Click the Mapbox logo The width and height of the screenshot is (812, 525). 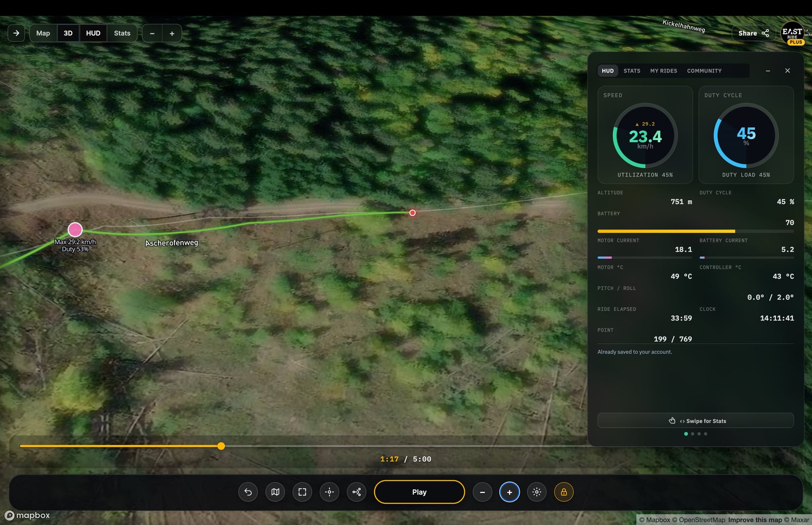[27, 515]
